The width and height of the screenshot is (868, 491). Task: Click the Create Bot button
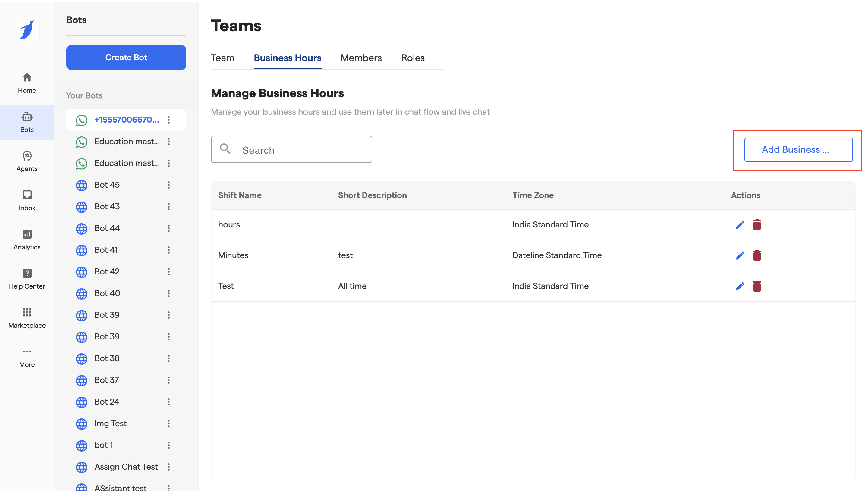pyautogui.click(x=126, y=57)
